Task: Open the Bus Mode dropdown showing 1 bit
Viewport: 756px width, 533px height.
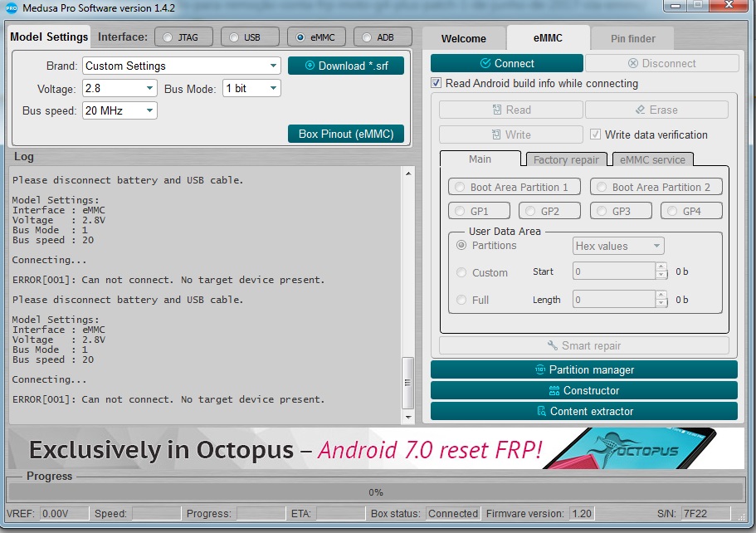Action: (x=251, y=88)
